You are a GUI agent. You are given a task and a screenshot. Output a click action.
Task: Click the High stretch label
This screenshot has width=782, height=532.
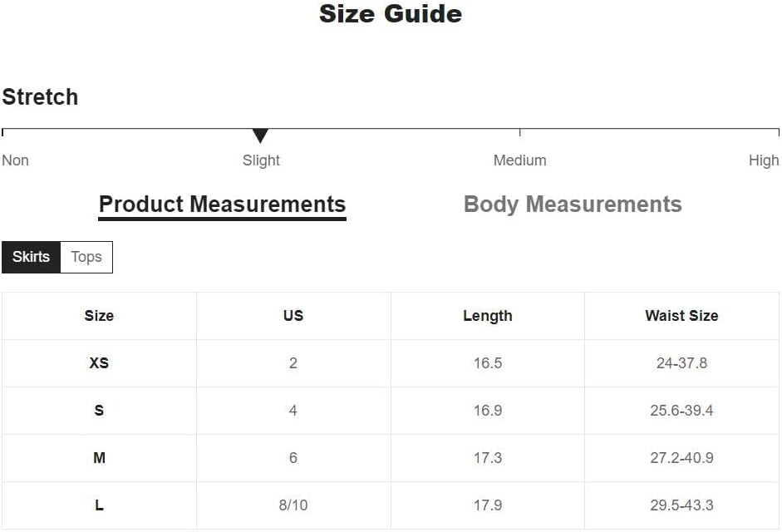pyautogui.click(x=764, y=160)
